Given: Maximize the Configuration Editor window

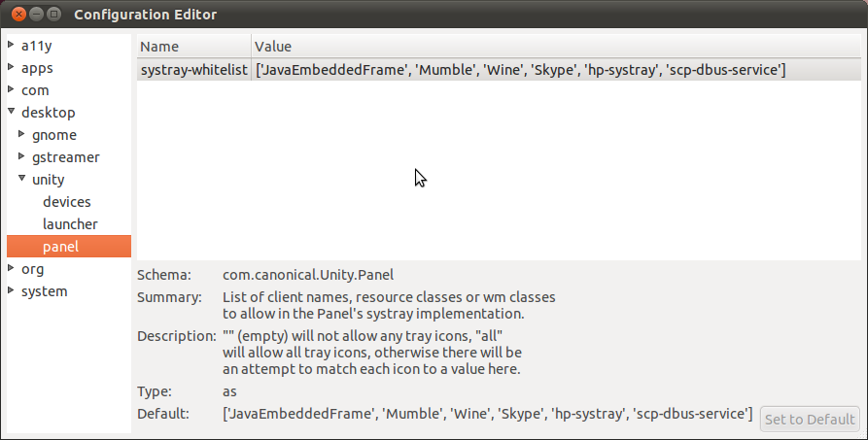Looking at the screenshot, I should 54,15.
